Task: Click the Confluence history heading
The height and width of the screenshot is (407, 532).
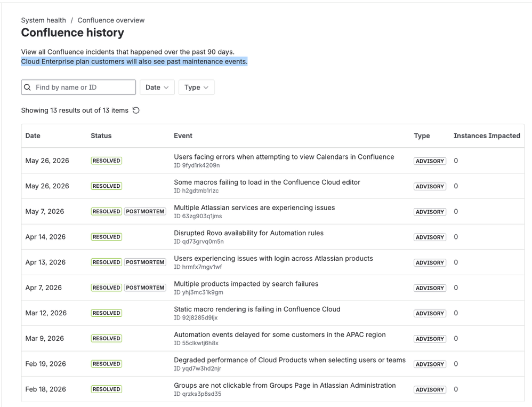Action: pos(72,33)
